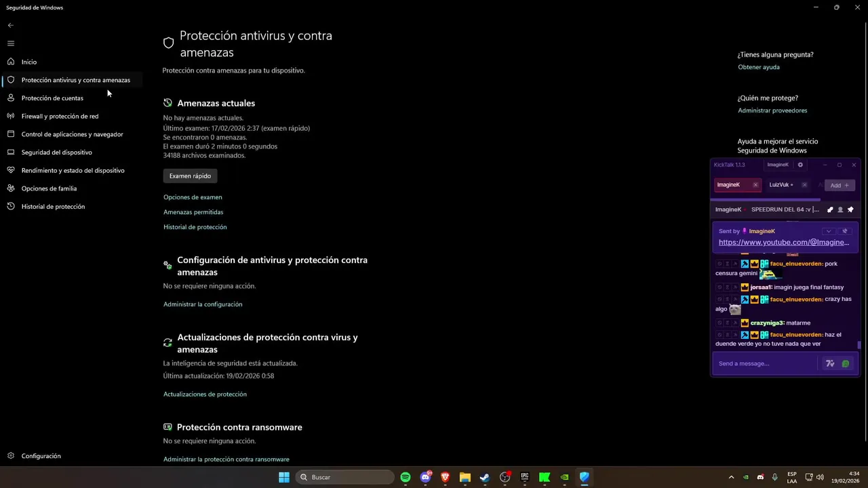Image resolution: width=868 pixels, height=488 pixels.
Task: Click the Protección de cuentas person icon
Action: pos(10,98)
